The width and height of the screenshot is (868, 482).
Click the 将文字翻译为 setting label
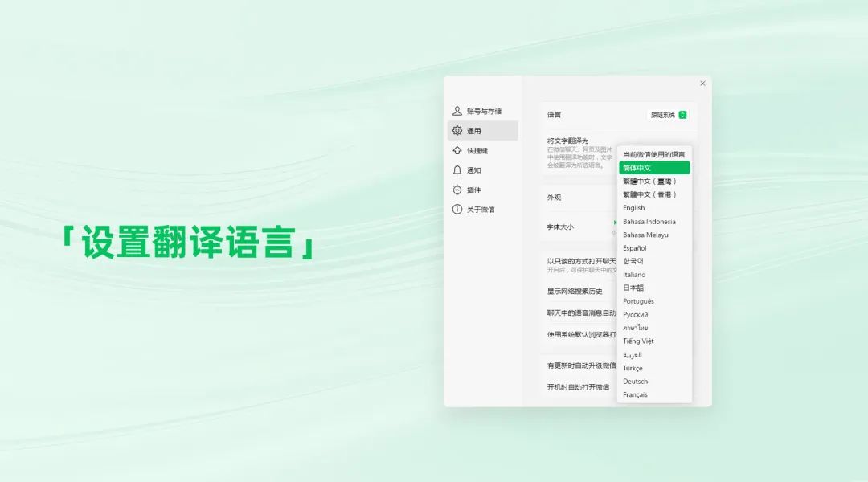pos(568,141)
